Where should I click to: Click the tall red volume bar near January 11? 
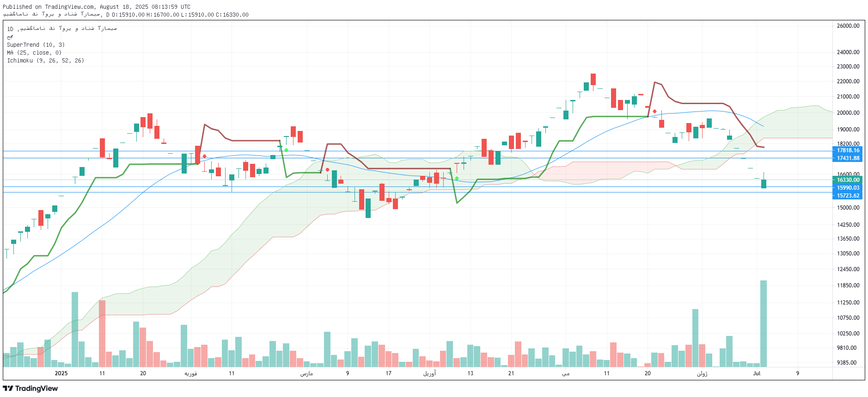point(102,333)
